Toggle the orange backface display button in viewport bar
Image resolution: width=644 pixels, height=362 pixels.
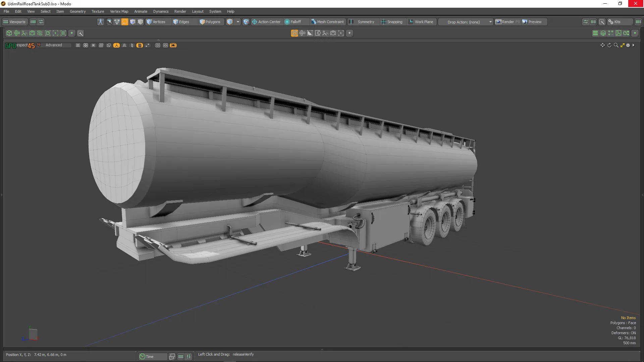[140, 45]
